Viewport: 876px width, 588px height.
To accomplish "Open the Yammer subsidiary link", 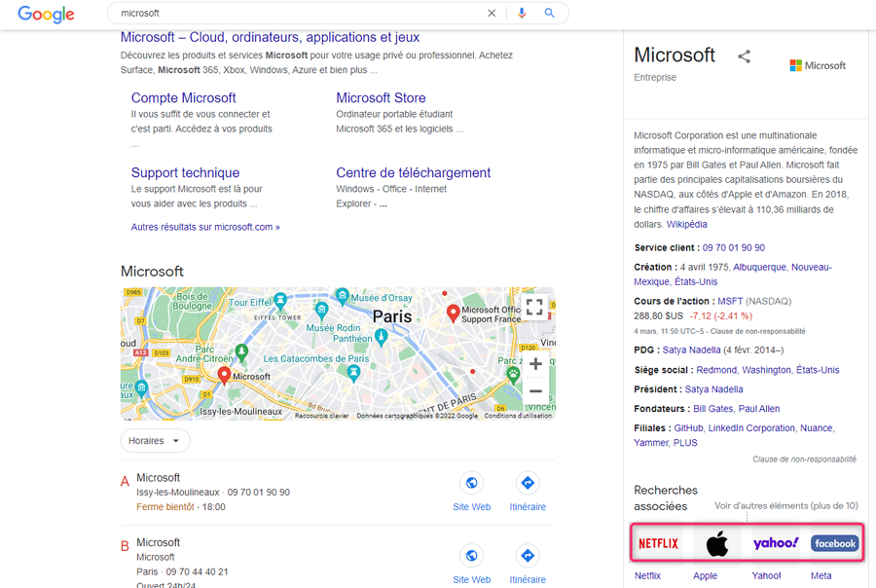I will click(651, 443).
